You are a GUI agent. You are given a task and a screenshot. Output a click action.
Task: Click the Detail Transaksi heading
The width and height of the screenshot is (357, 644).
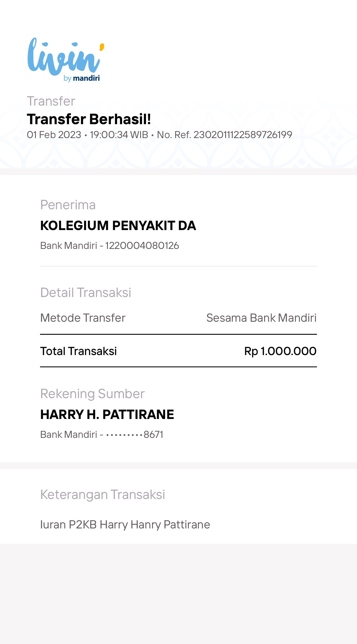click(86, 293)
